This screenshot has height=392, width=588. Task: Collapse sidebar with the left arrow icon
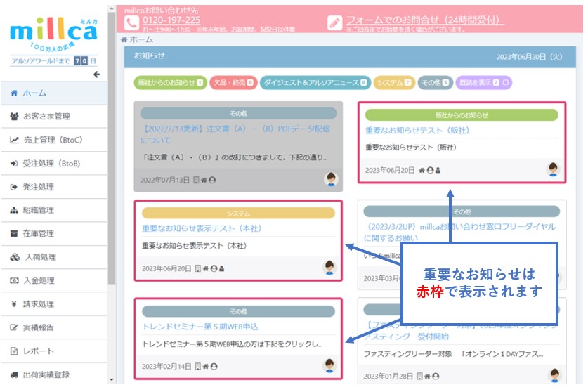coord(96,75)
